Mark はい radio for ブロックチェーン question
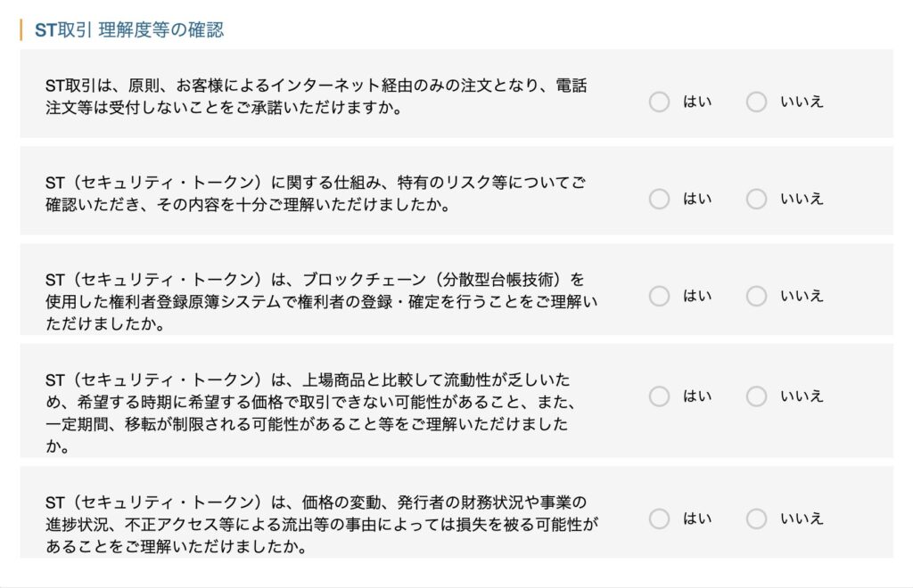Viewport: 913px width, 588px height. click(659, 296)
